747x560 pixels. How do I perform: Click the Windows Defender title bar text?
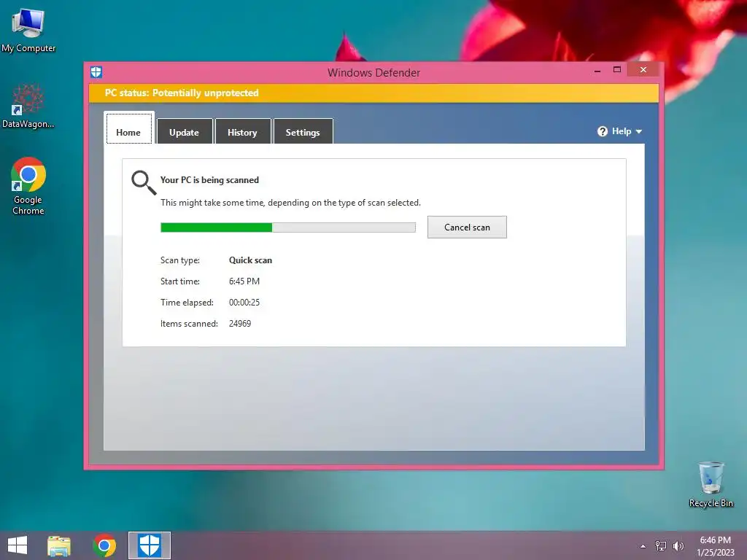pos(374,73)
